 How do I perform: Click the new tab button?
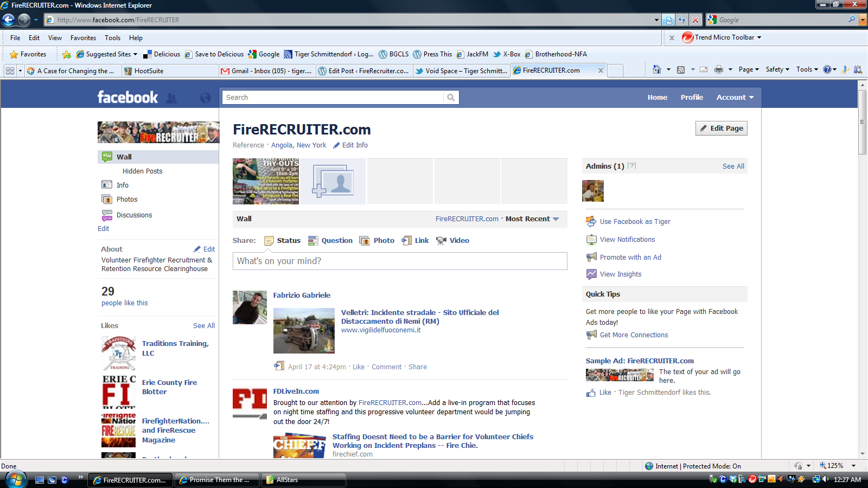(x=615, y=71)
